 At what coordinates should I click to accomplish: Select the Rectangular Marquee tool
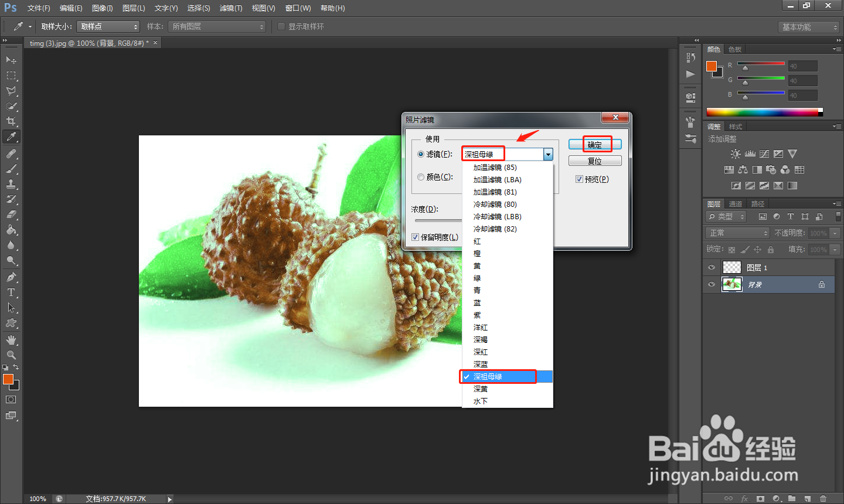(x=11, y=75)
